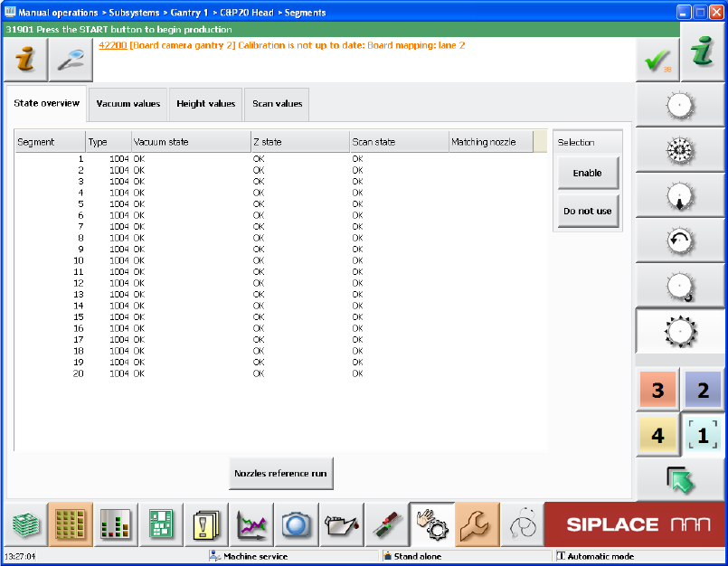The width and height of the screenshot is (728, 566).
Task: Click the star head rotate-back arrow icon
Action: pyautogui.click(x=680, y=241)
